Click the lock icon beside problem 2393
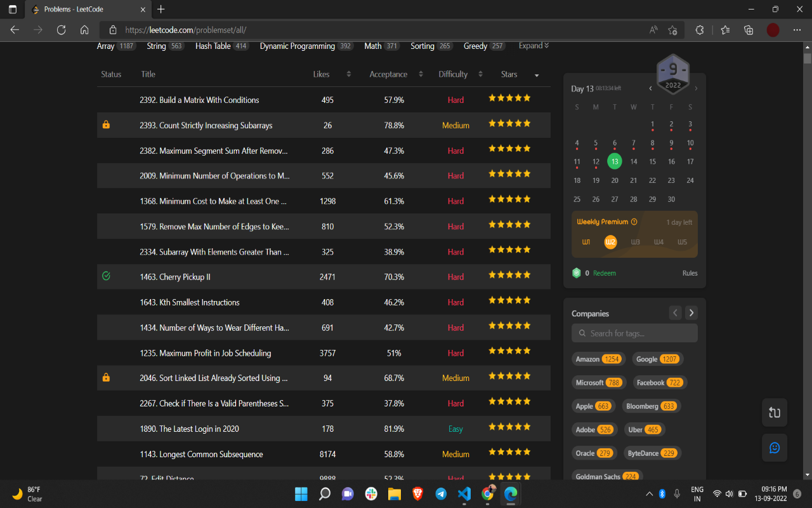This screenshot has width=812, height=508. [x=106, y=125]
